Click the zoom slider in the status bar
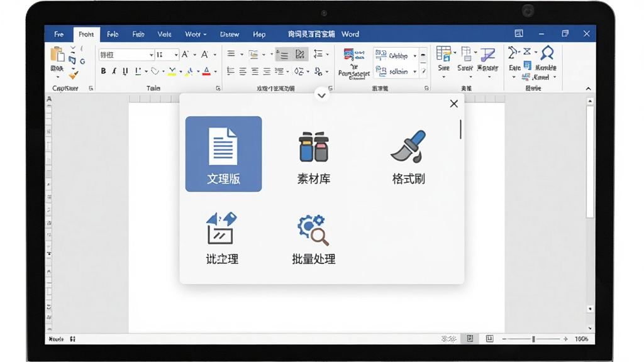The image size is (644, 362). pyautogui.click(x=533, y=339)
